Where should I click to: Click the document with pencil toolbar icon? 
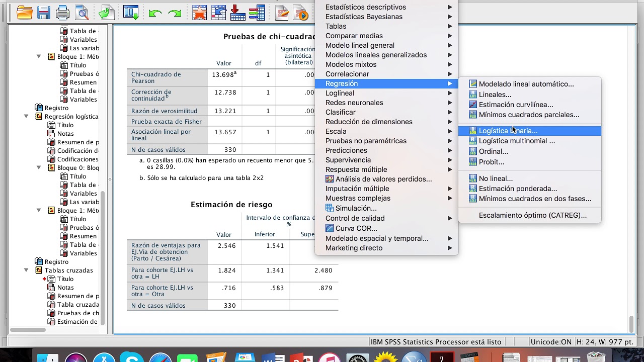coord(282,13)
